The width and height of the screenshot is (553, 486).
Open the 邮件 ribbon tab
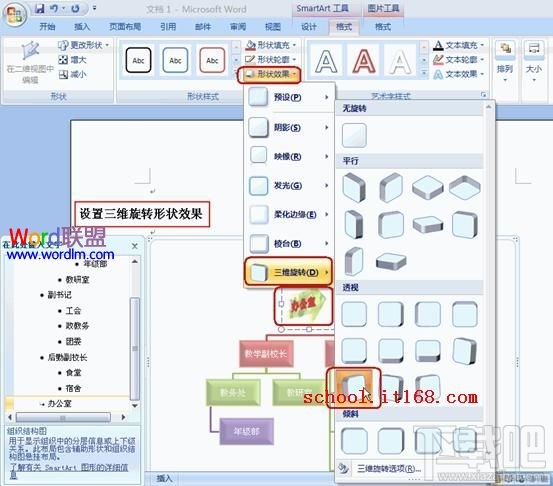tap(203, 27)
